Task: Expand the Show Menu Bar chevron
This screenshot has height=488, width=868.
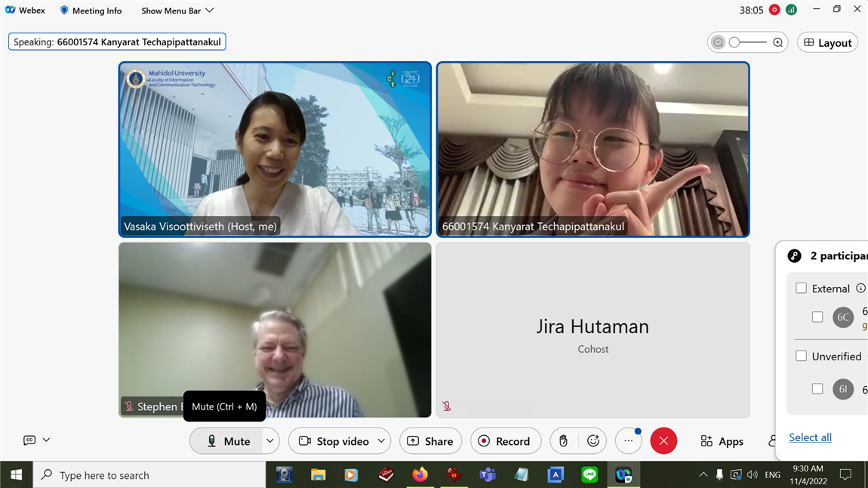Action: click(x=210, y=11)
